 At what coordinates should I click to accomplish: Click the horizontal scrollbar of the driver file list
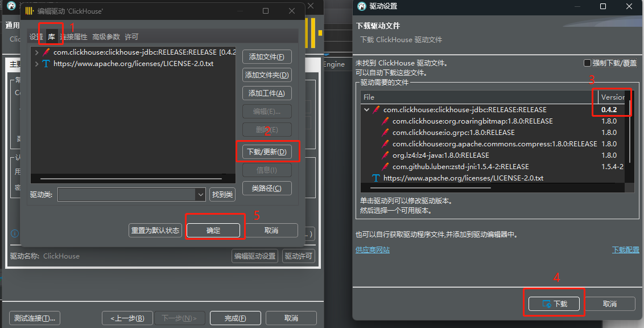pos(431,188)
